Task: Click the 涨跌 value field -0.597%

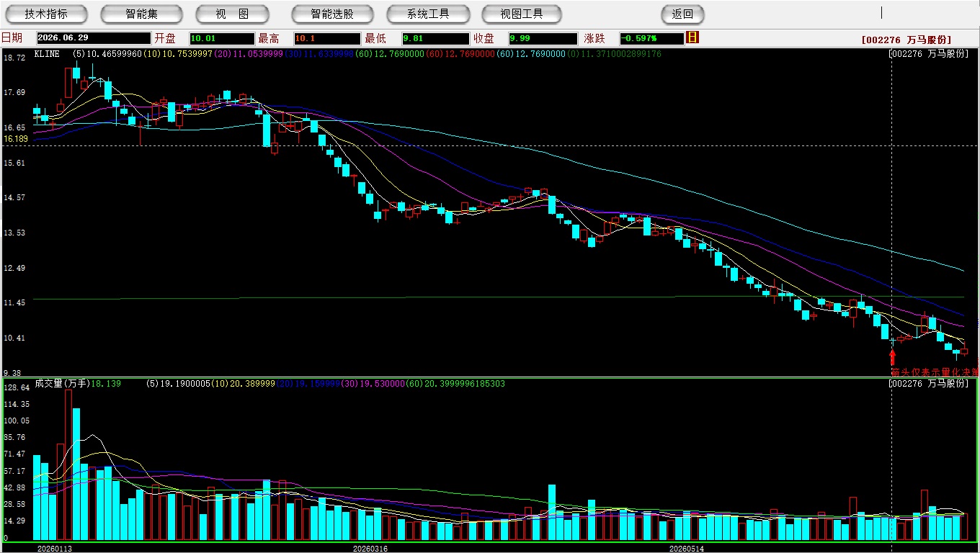Action: pos(651,38)
